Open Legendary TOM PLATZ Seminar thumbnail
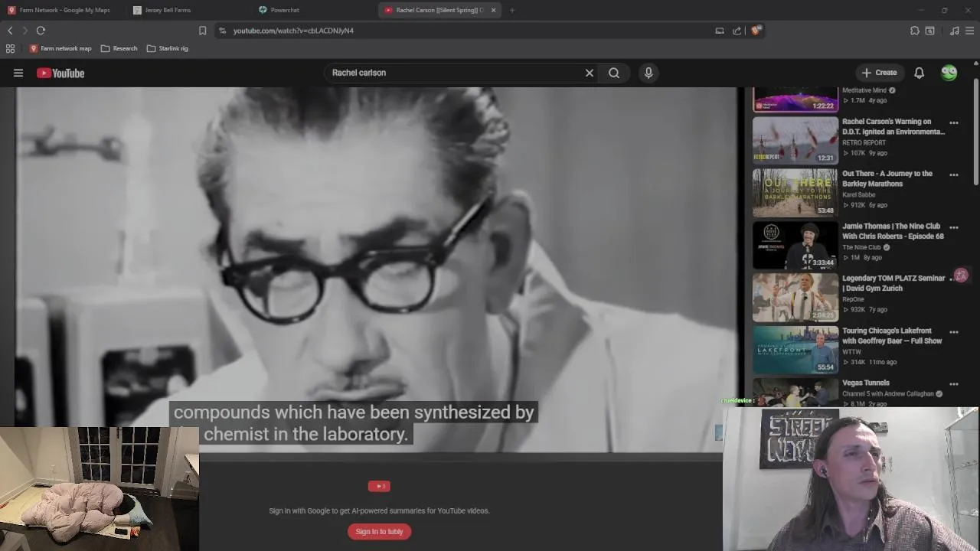980x551 pixels. (795, 298)
